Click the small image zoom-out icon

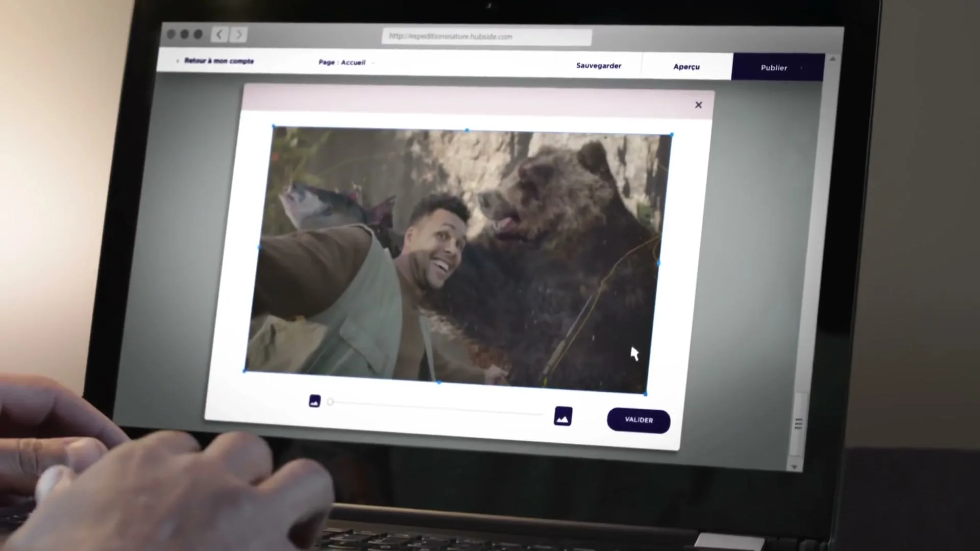[x=314, y=401]
